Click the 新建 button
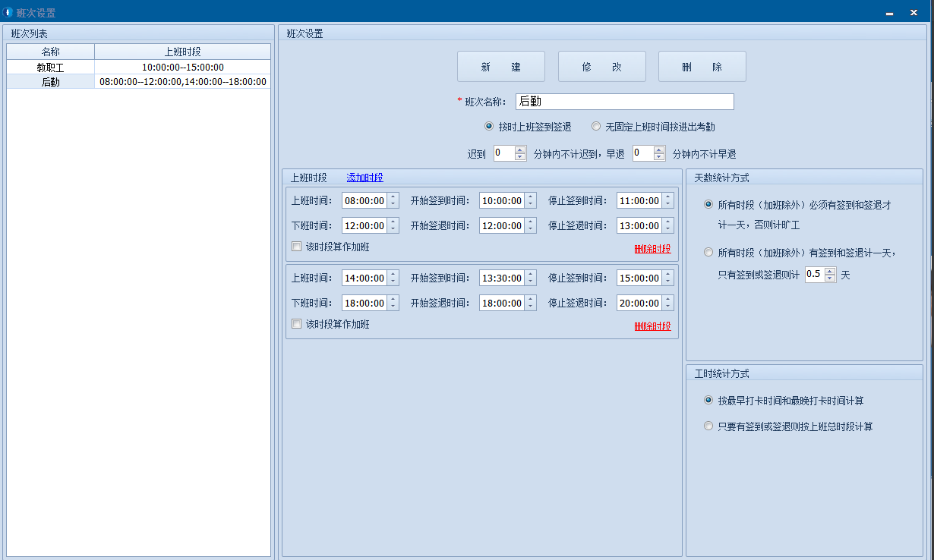 coord(500,67)
